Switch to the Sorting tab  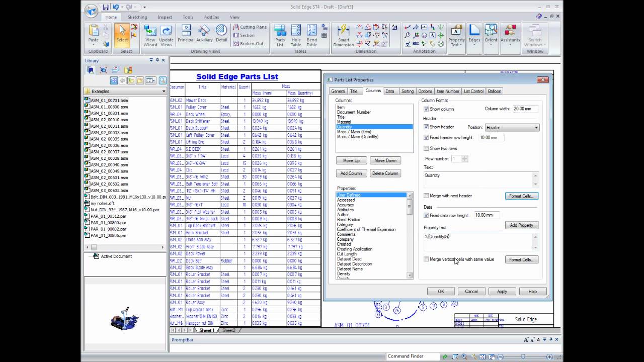pos(408,92)
